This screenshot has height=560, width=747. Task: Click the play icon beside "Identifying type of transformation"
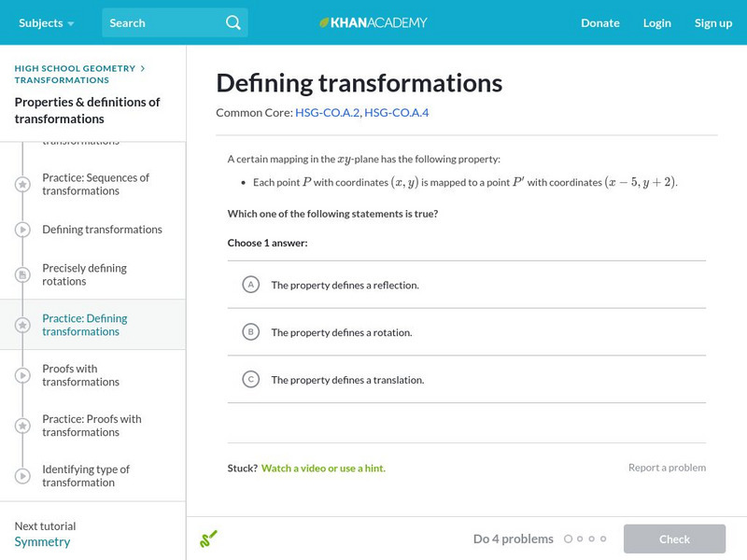click(x=21, y=475)
